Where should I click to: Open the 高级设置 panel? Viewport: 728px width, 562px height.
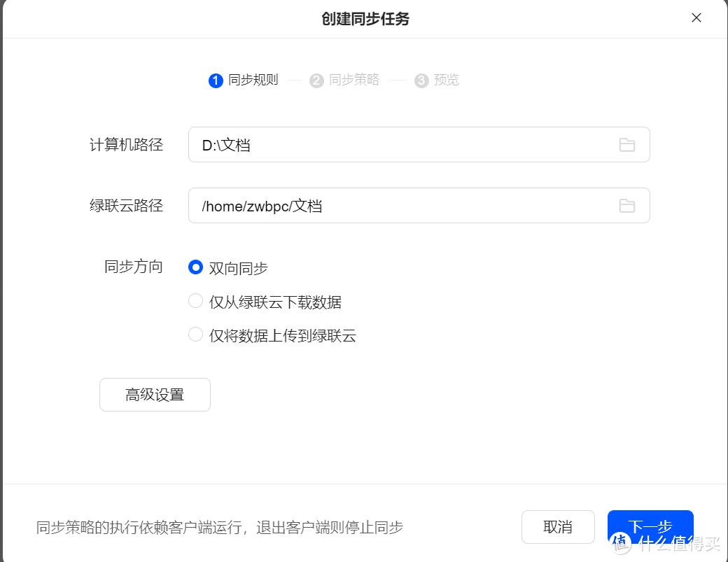(155, 394)
